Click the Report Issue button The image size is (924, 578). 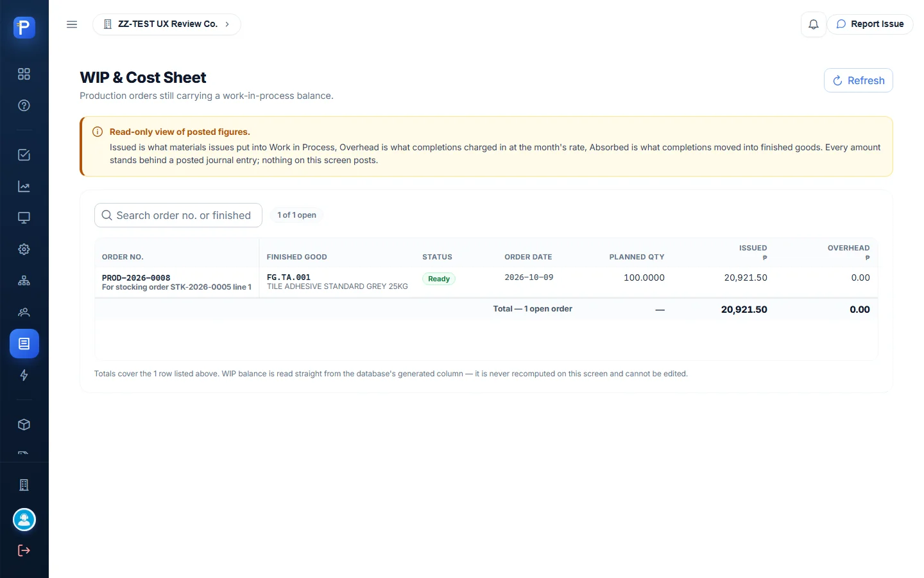pyautogui.click(x=870, y=24)
